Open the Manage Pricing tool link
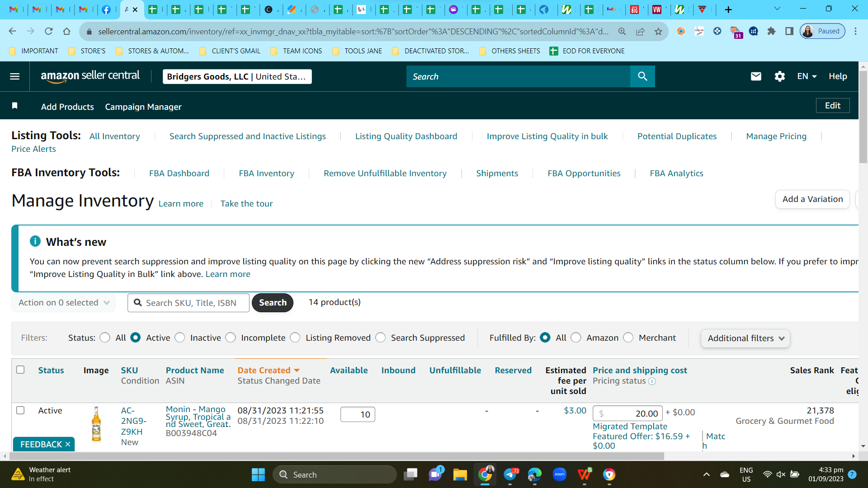 776,136
